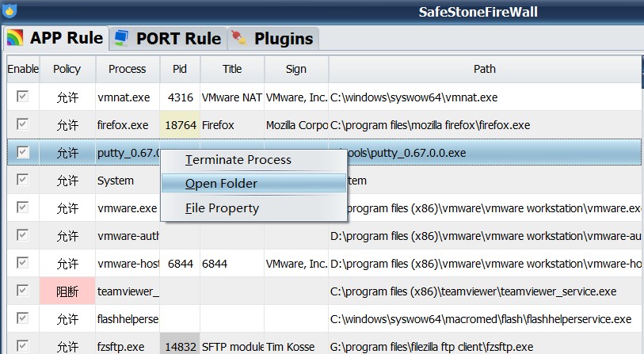Viewport: 644px width, 354px height.
Task: Sort by the Sign column header
Action: click(x=296, y=69)
